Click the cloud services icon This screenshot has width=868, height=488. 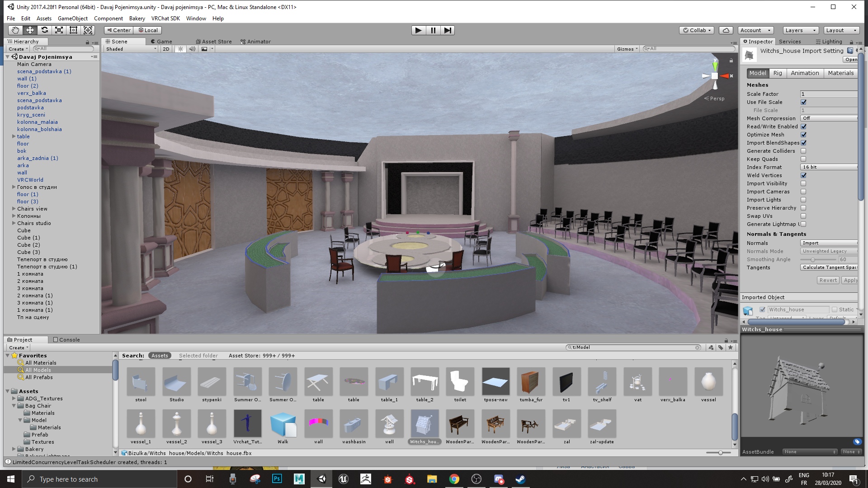point(726,30)
